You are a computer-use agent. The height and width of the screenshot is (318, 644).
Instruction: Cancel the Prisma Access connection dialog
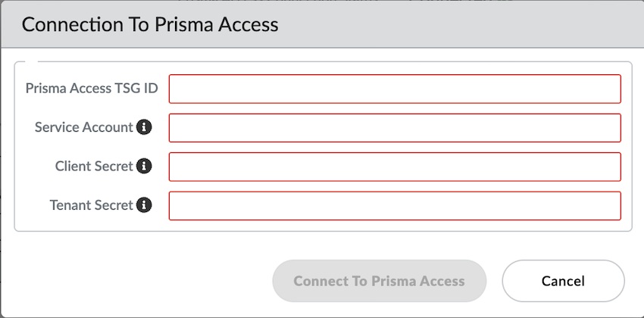563,281
